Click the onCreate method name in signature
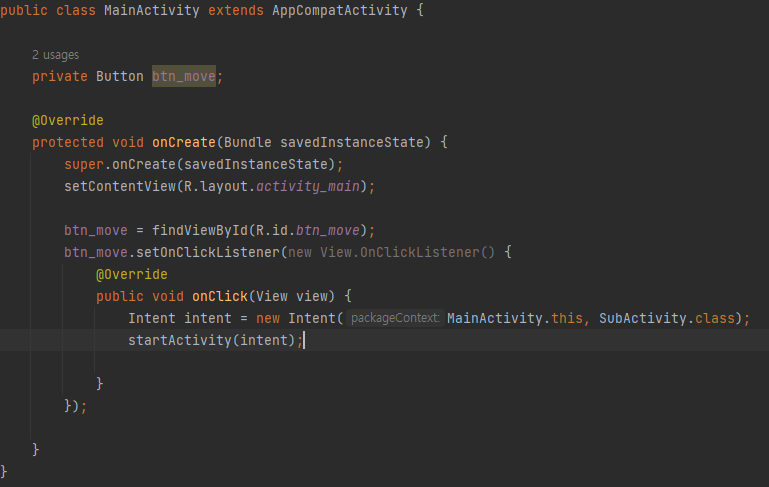The height and width of the screenshot is (487, 769). 184,142
